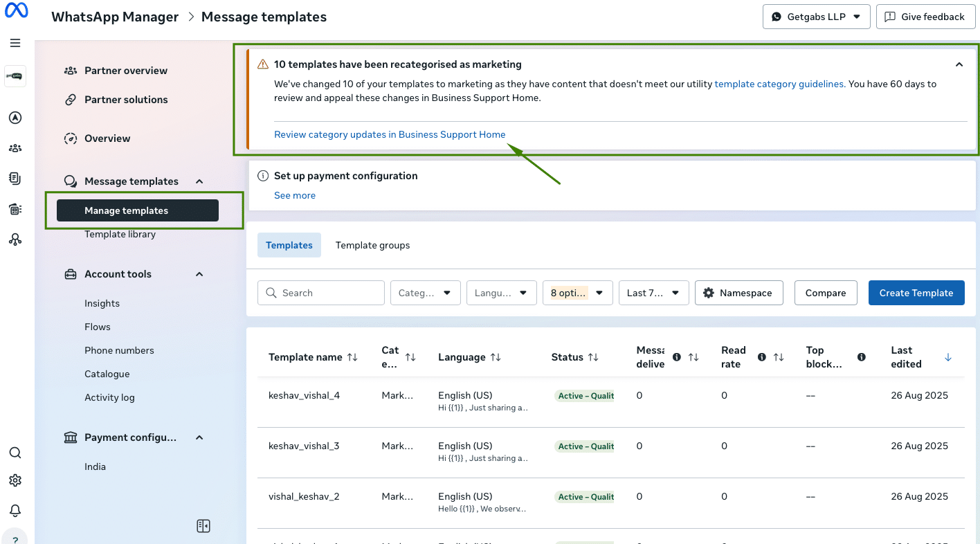
Task: Click the documents icon in left rail
Action: tap(15, 179)
